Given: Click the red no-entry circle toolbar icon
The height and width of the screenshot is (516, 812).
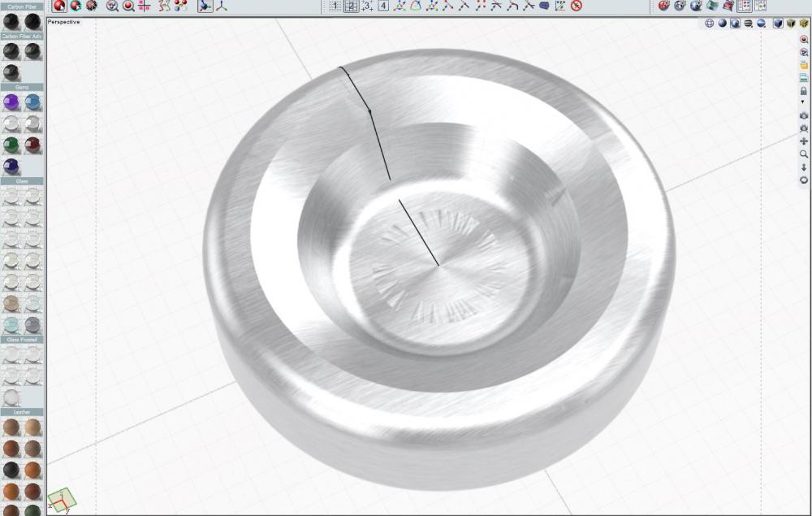Looking at the screenshot, I should (x=577, y=6).
